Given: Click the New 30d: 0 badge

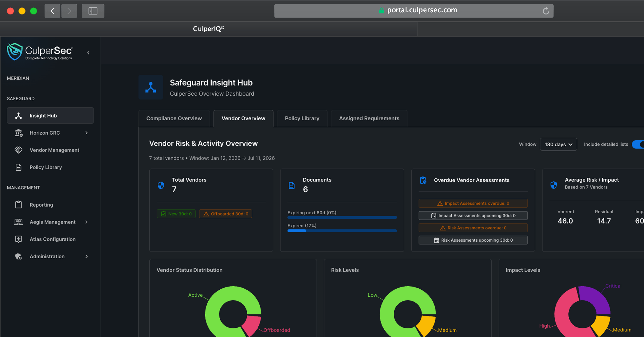Looking at the screenshot, I should pyautogui.click(x=176, y=214).
